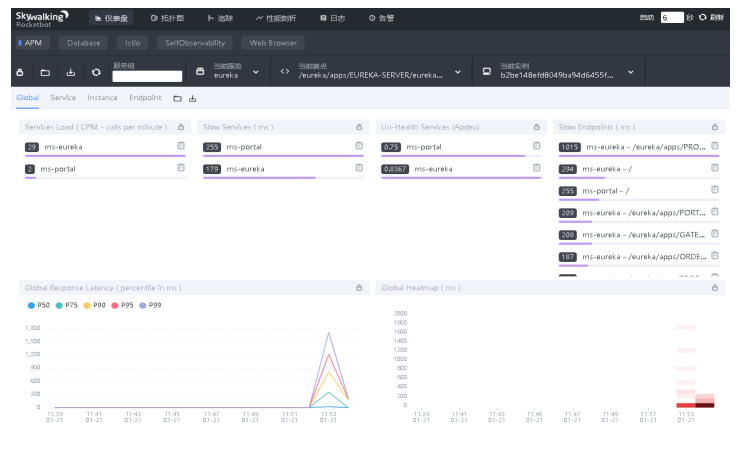
Task: Toggle P95 series in the latency legend
Action: pyautogui.click(x=122, y=305)
